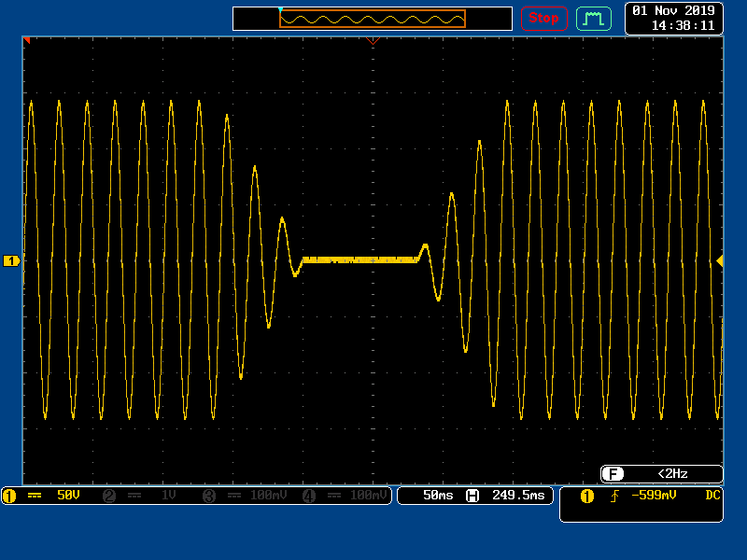747x560 pixels.
Task: Click the H horizontal position icon
Action: coord(472,496)
